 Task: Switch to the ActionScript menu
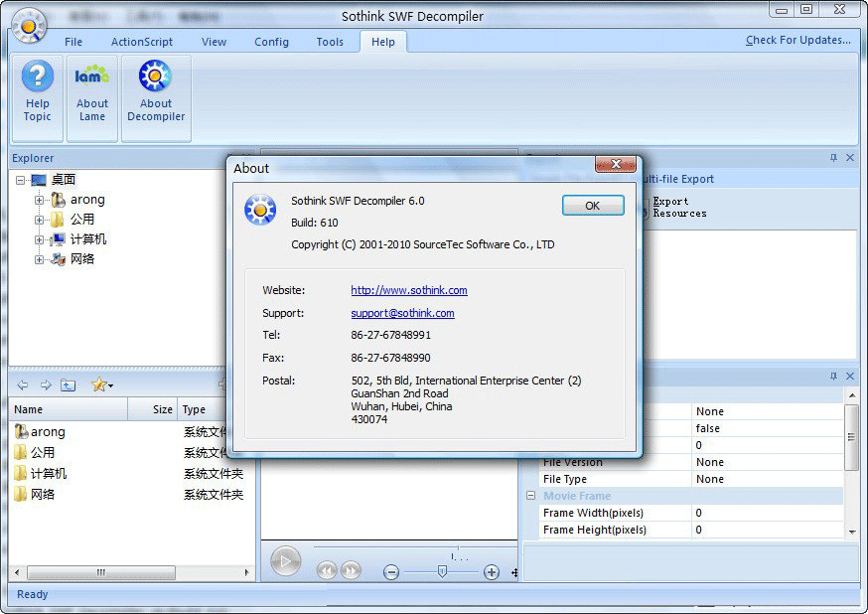point(141,42)
